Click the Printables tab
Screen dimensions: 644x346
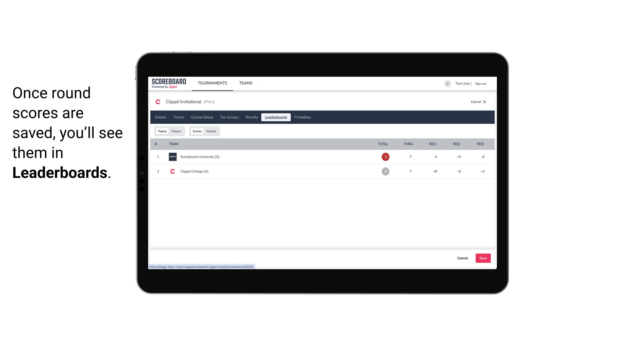pos(303,117)
